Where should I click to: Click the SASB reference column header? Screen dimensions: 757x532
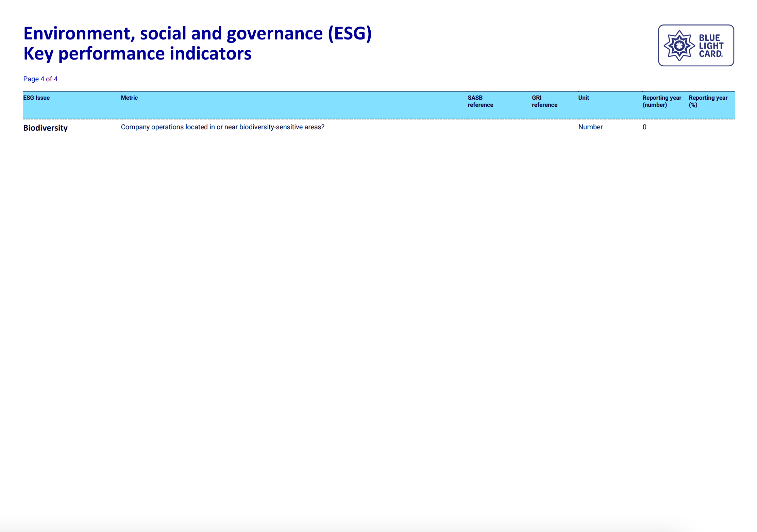click(480, 101)
